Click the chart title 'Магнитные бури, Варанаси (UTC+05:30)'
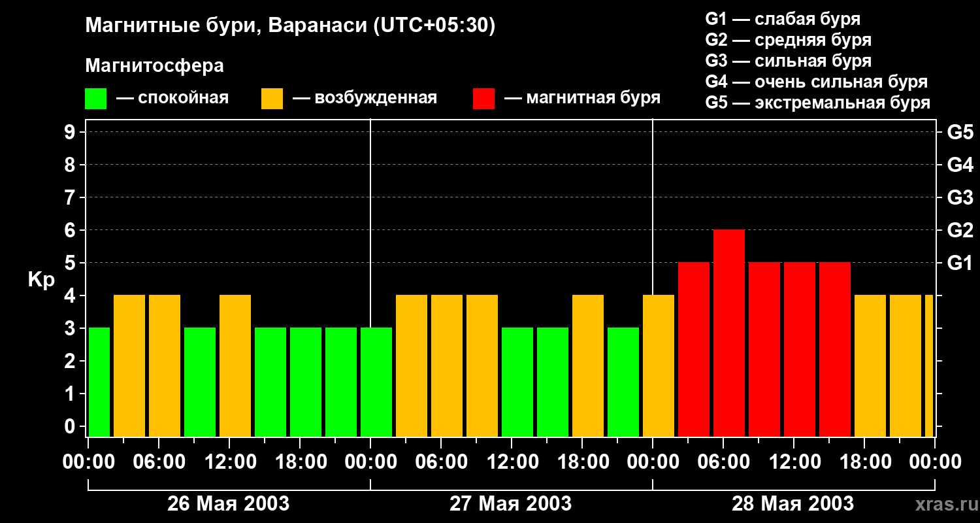 (x=290, y=25)
